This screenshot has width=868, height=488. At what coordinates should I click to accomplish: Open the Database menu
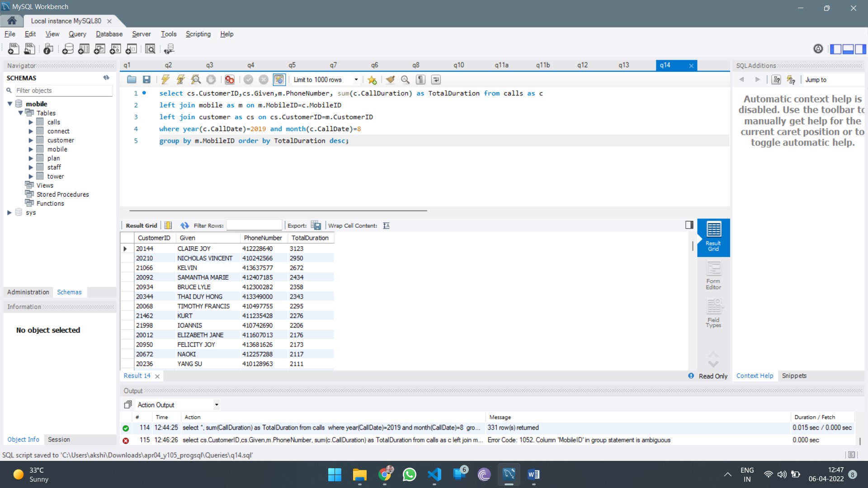tap(109, 34)
